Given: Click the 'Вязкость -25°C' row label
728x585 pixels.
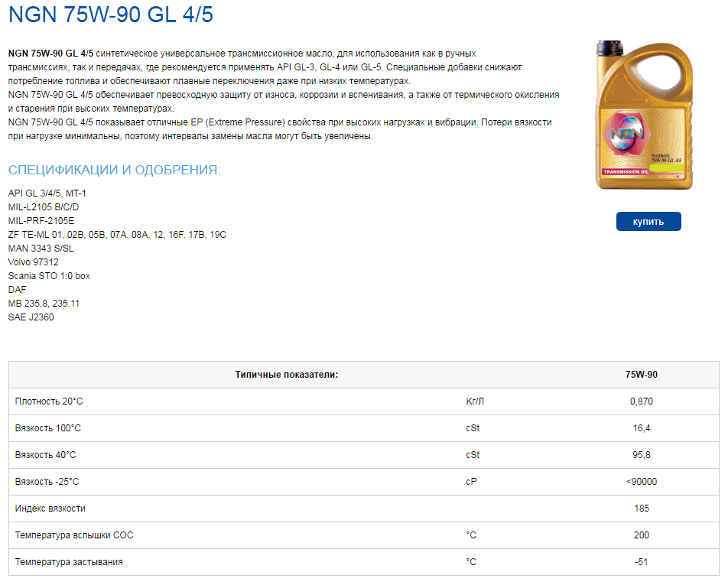Looking at the screenshot, I should click(x=47, y=482).
